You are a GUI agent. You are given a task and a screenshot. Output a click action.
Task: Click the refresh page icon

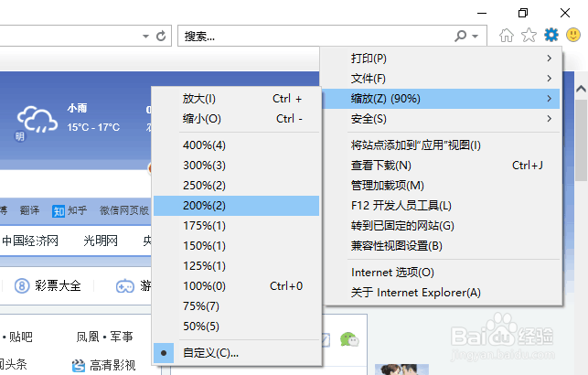(x=161, y=36)
